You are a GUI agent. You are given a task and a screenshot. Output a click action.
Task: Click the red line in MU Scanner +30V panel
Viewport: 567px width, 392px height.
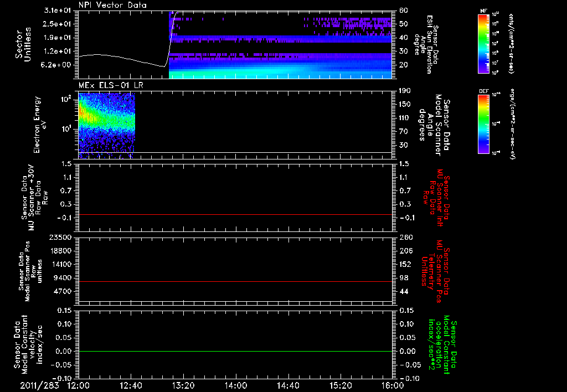tap(235, 214)
